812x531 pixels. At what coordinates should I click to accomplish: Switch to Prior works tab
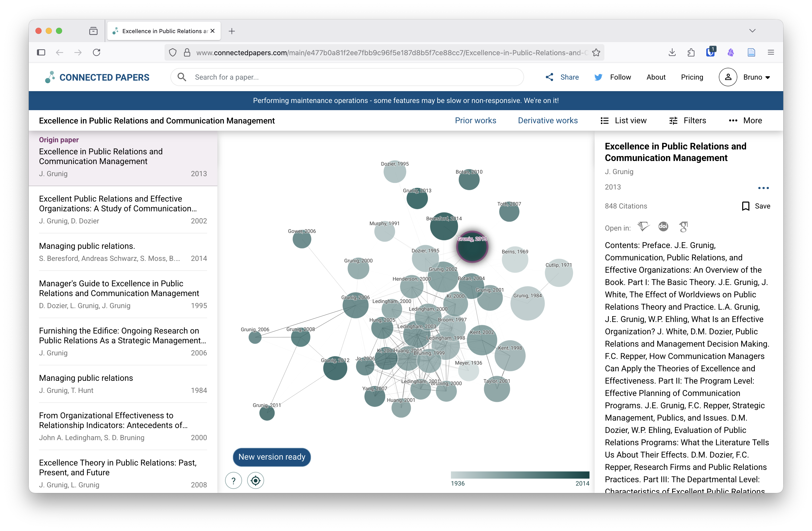(475, 120)
